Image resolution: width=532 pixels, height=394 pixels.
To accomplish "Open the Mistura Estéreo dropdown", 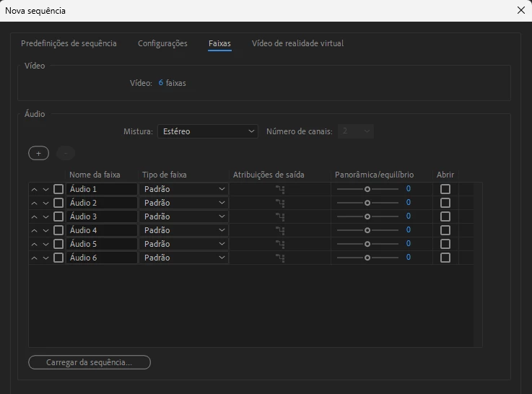I will coord(208,131).
